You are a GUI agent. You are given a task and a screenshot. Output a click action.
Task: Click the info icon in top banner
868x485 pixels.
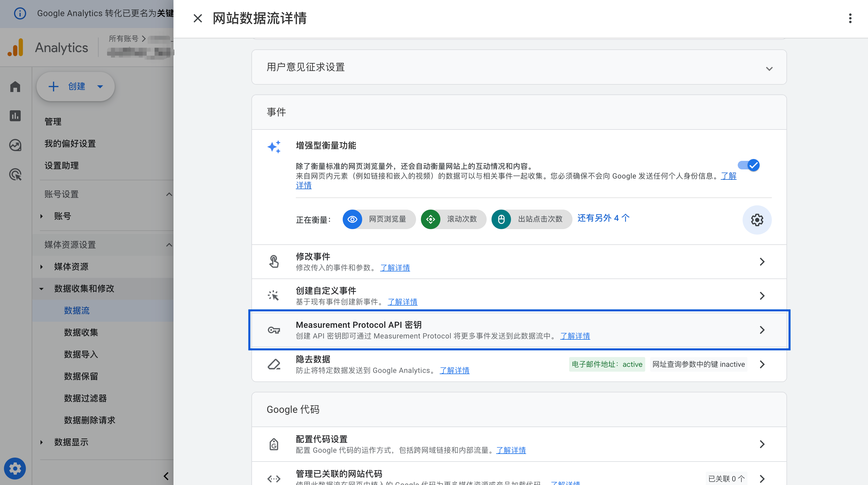click(x=20, y=13)
